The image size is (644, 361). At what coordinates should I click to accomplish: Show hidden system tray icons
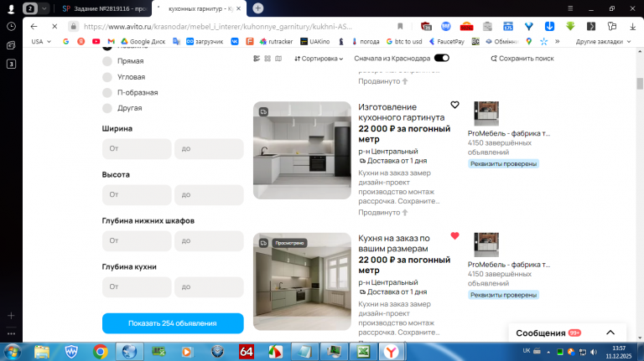[548, 352]
